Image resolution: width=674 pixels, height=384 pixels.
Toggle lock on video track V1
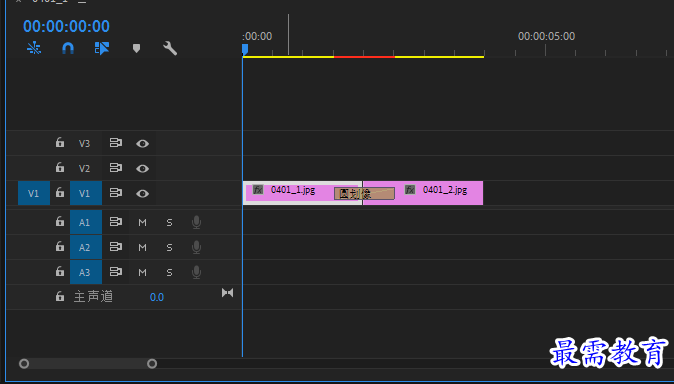tap(60, 193)
